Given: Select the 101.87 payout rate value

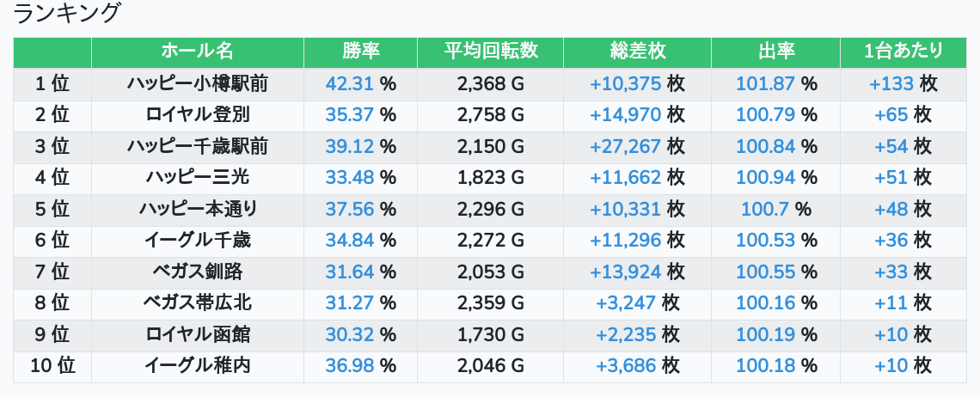Looking at the screenshot, I should coord(765,84).
